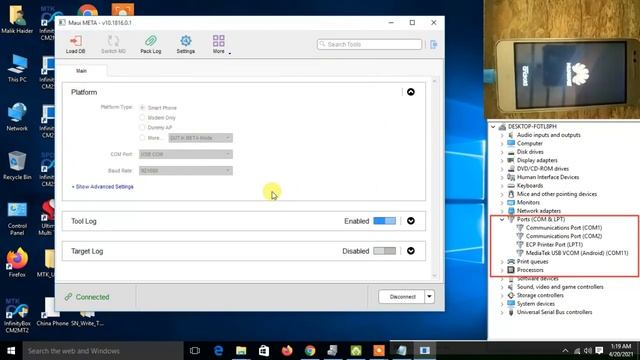Click the Switch MD toolbar icon
Screen dimensions: 640x360
pyautogui.click(x=113, y=44)
